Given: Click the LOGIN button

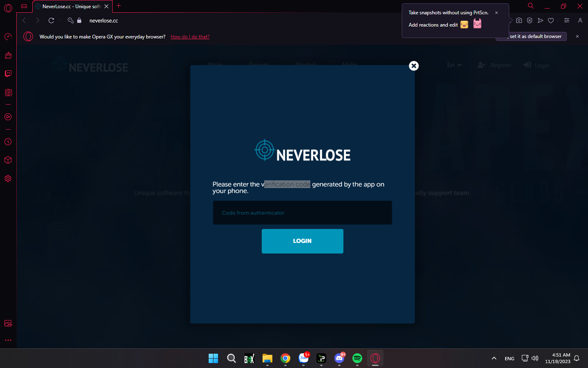Looking at the screenshot, I should pyautogui.click(x=302, y=241).
